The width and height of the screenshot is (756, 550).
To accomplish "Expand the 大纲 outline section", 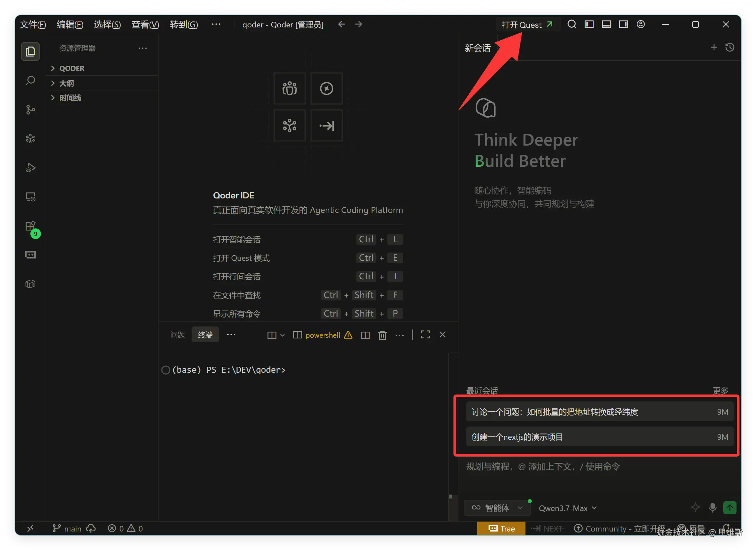I will [102, 83].
